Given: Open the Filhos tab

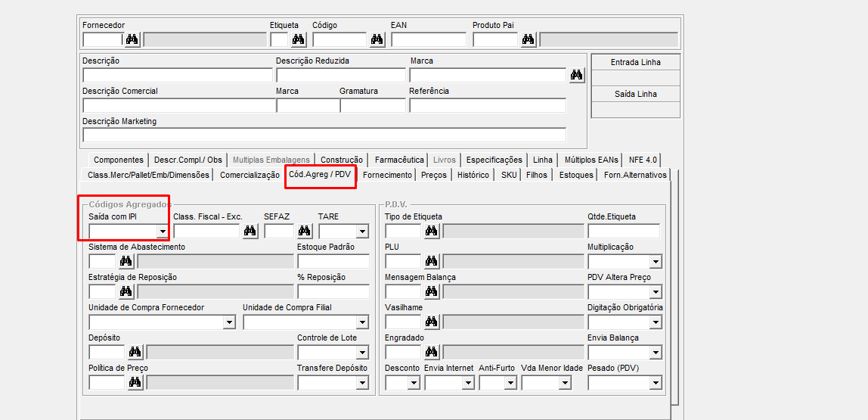Looking at the screenshot, I should click(x=536, y=175).
